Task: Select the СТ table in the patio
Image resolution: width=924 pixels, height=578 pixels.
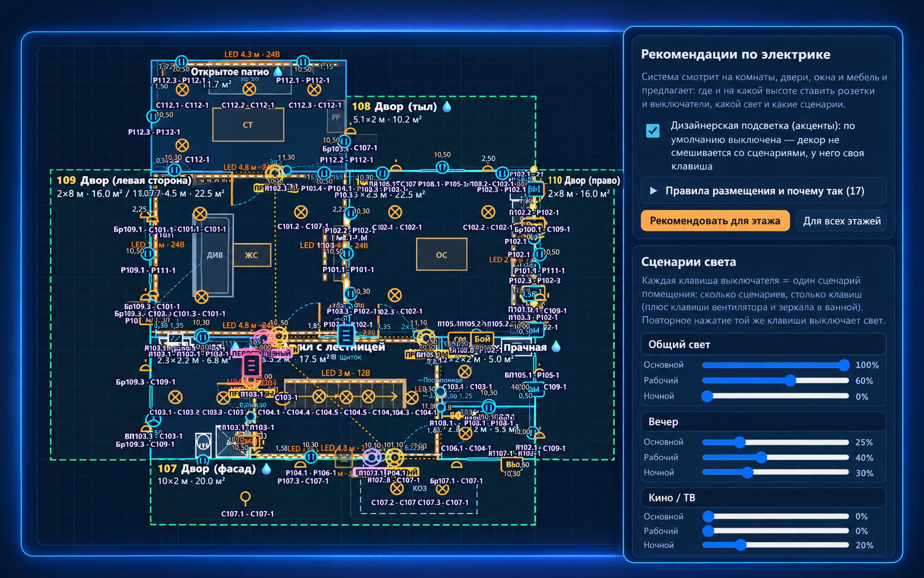Action: [248, 125]
